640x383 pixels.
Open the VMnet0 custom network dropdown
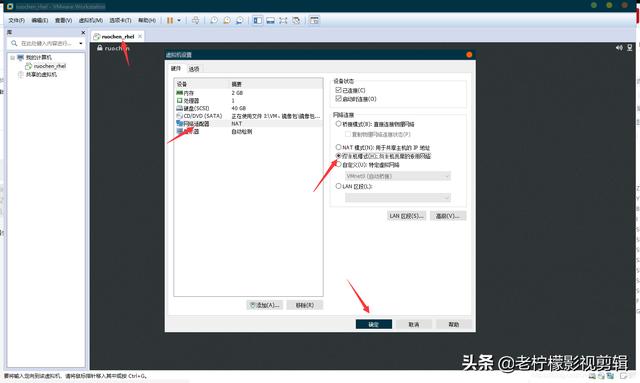[x=398, y=176]
